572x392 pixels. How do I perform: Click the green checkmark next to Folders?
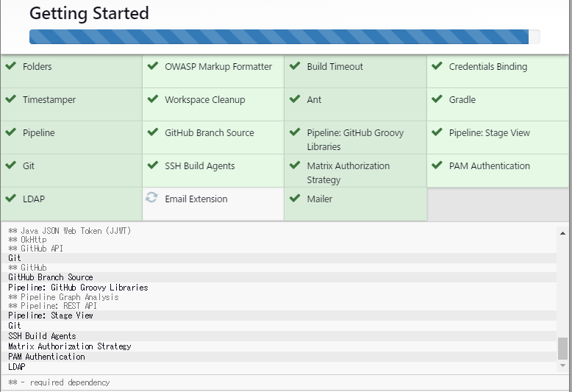[x=11, y=65]
